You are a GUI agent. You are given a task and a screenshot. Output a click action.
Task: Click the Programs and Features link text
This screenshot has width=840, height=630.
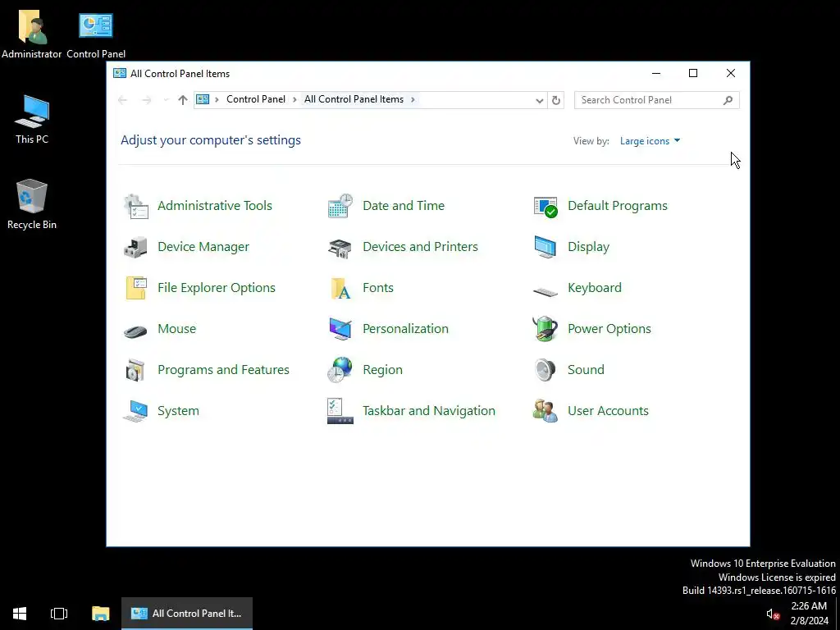click(223, 370)
